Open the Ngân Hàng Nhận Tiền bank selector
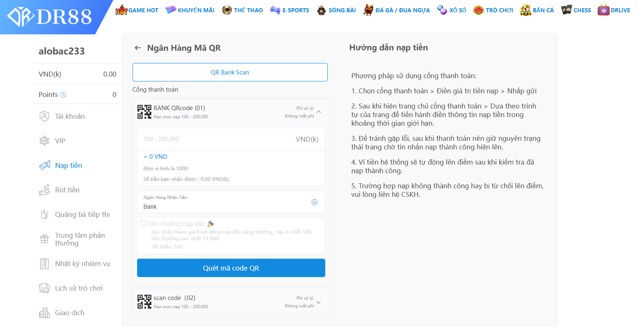 coord(314,202)
